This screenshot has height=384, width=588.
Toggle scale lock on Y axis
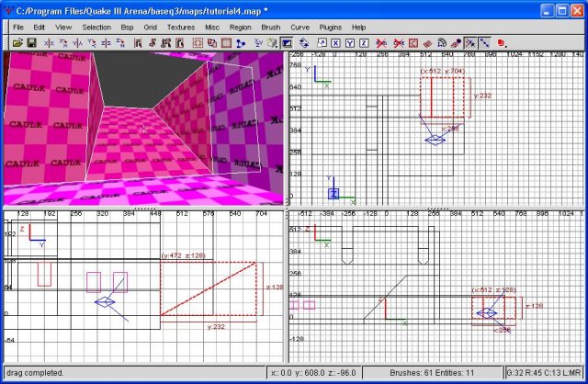[x=350, y=43]
